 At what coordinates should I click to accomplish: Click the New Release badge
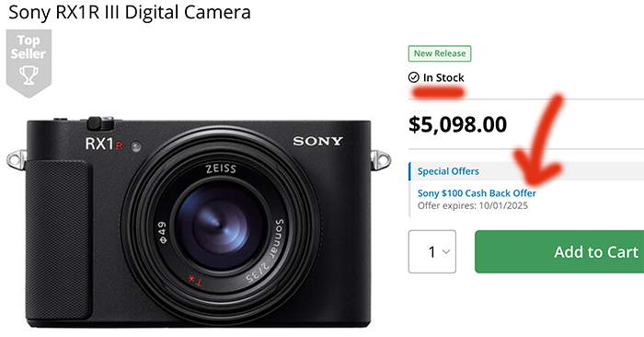coord(440,53)
